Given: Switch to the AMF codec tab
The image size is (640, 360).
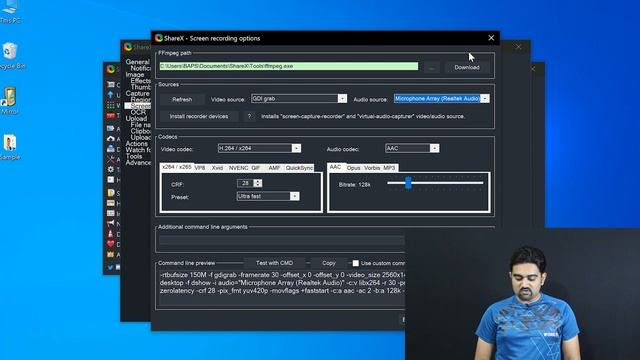Looking at the screenshot, I should pos(274,168).
